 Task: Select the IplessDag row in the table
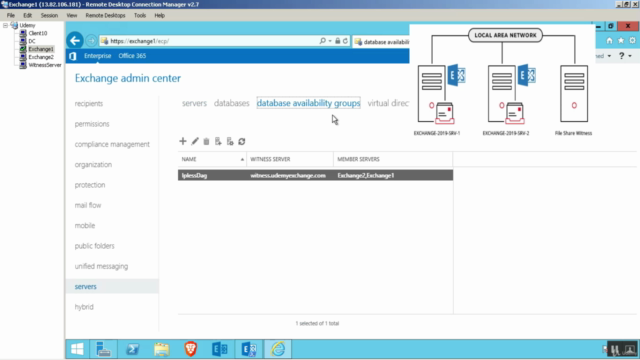tap(315, 176)
